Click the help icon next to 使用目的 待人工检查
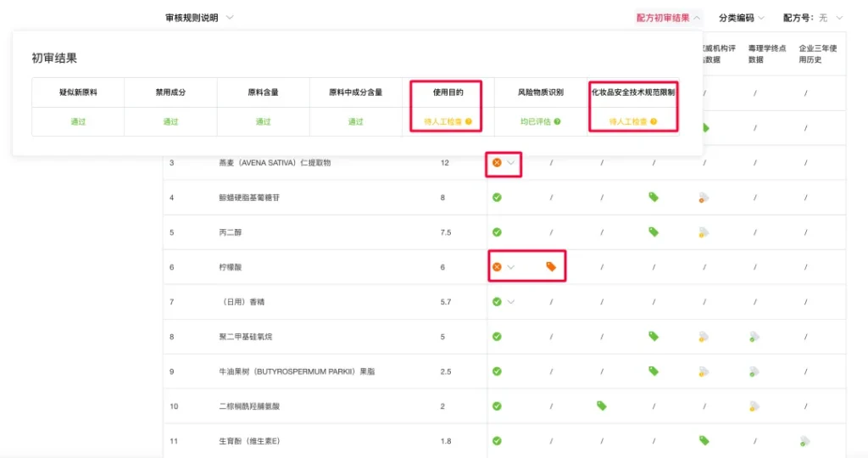 pos(468,122)
